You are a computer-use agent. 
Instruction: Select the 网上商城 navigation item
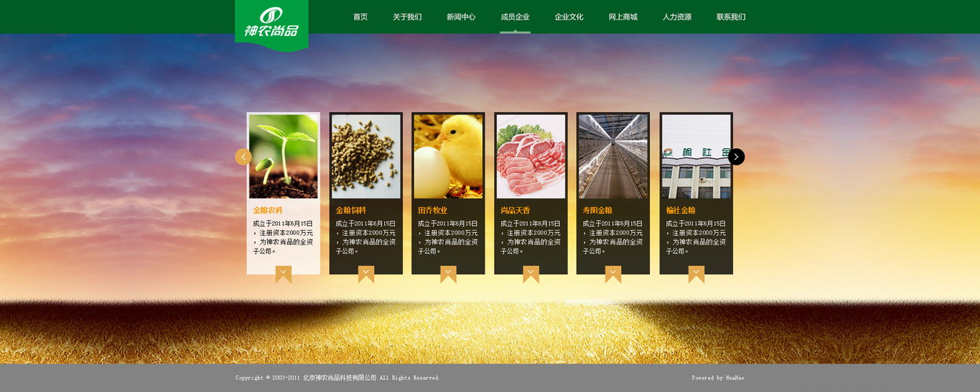[x=622, y=17]
